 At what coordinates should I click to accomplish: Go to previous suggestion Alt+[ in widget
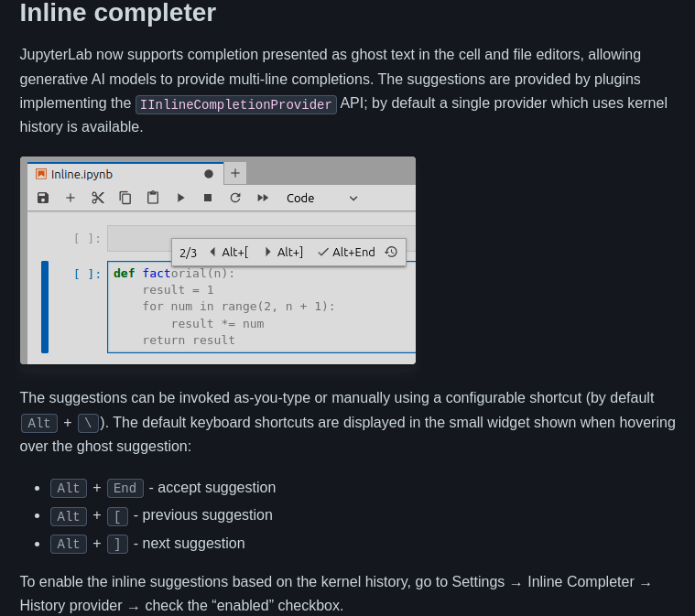[x=229, y=252]
